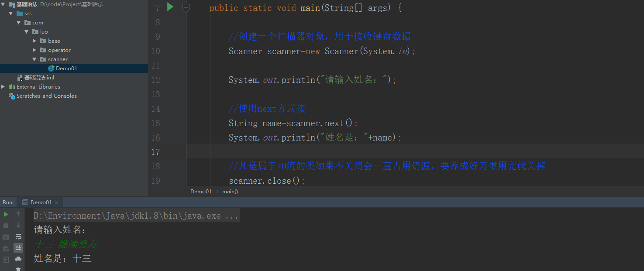Click the Down arrow in console toolbar
The height and width of the screenshot is (271, 644).
18,226
